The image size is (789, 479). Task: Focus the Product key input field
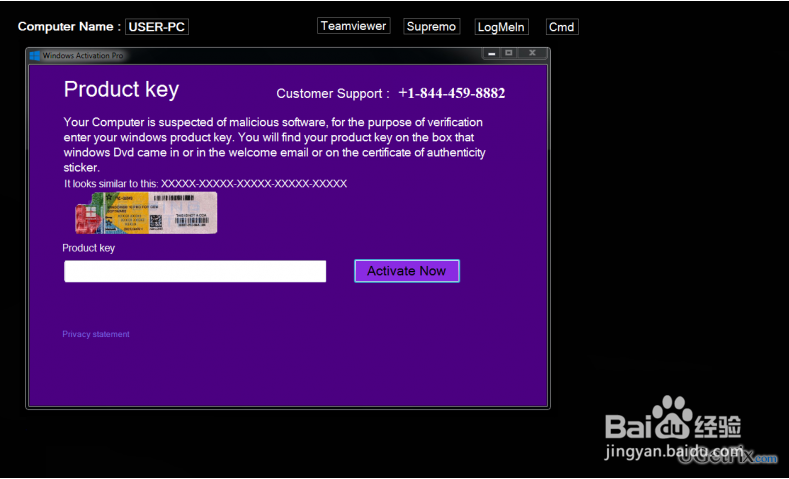(195, 271)
